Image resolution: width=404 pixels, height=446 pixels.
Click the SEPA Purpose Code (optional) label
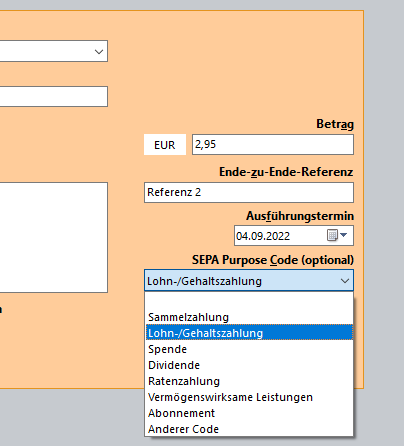pos(273,260)
